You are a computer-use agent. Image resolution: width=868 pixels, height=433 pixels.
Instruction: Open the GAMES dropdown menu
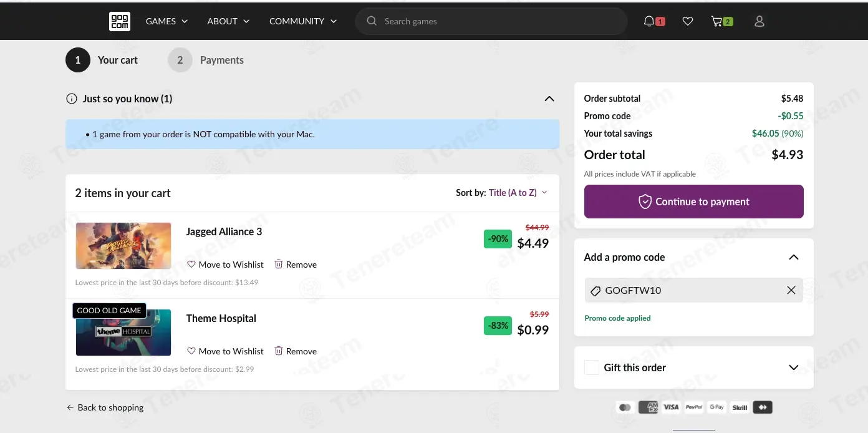[166, 21]
